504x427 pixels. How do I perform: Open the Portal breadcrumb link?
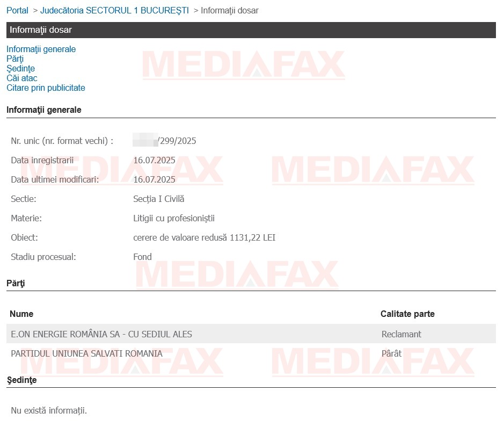point(17,11)
